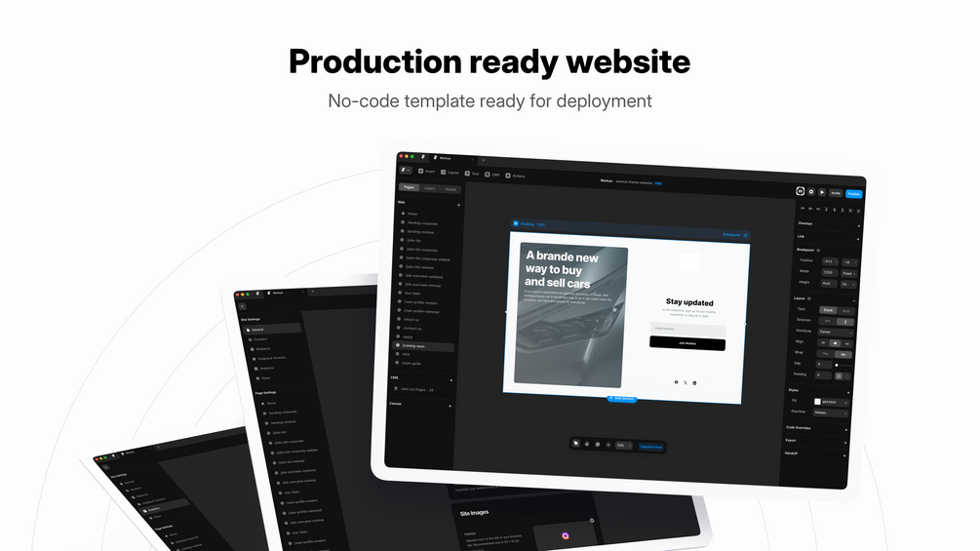Click the LinkedIn icon on the canvas page

tap(694, 383)
